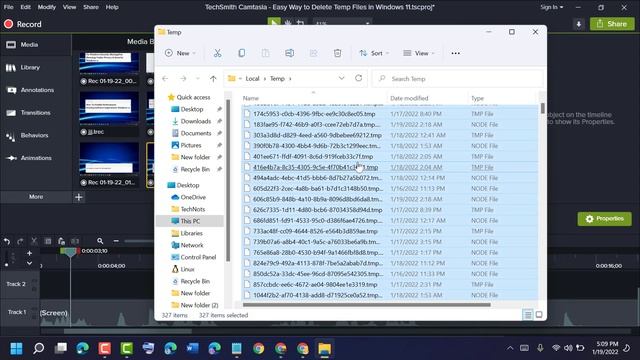Open taskbar Search
The image size is (640, 360).
(x=38, y=348)
